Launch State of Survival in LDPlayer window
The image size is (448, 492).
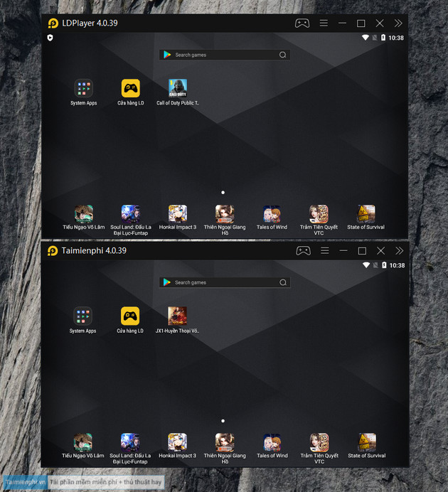[366, 217]
